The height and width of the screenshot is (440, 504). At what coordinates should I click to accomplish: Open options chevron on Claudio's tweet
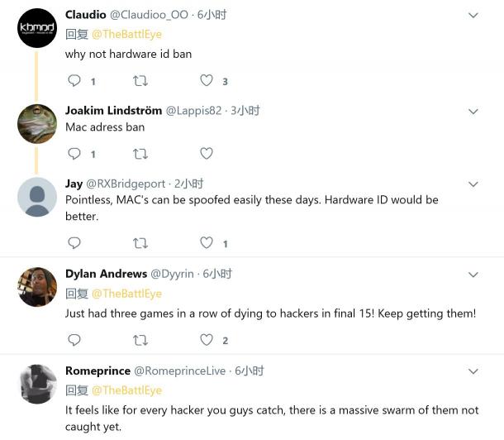[x=473, y=15]
